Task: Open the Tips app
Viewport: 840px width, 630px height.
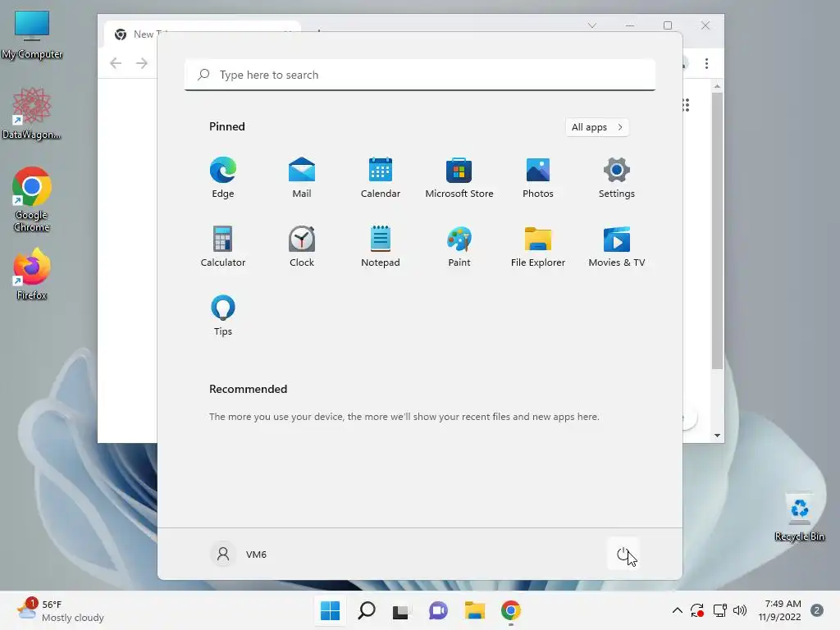Action: tap(223, 316)
